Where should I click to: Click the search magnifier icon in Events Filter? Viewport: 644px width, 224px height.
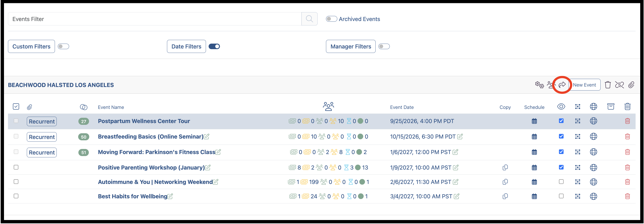click(x=309, y=19)
